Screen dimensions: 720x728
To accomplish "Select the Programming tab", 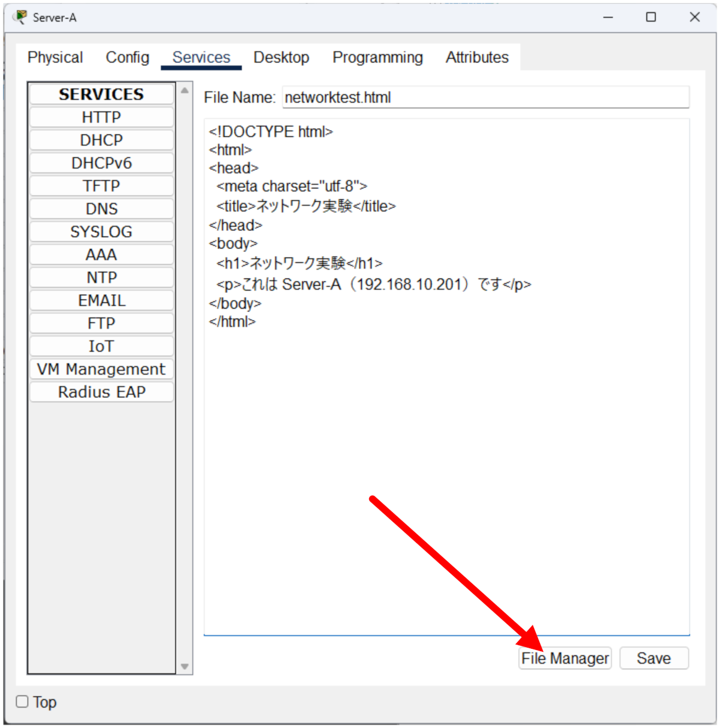I will (x=377, y=58).
